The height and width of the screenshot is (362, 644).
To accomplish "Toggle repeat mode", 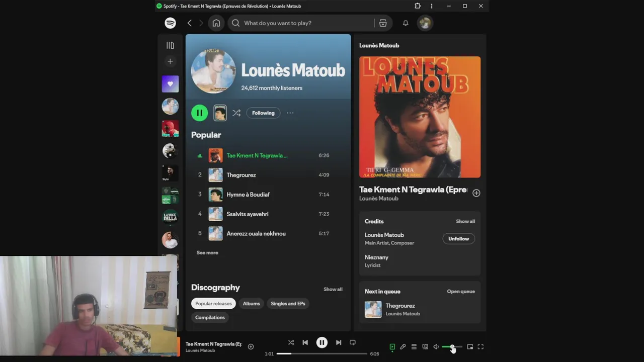I will [353, 342].
